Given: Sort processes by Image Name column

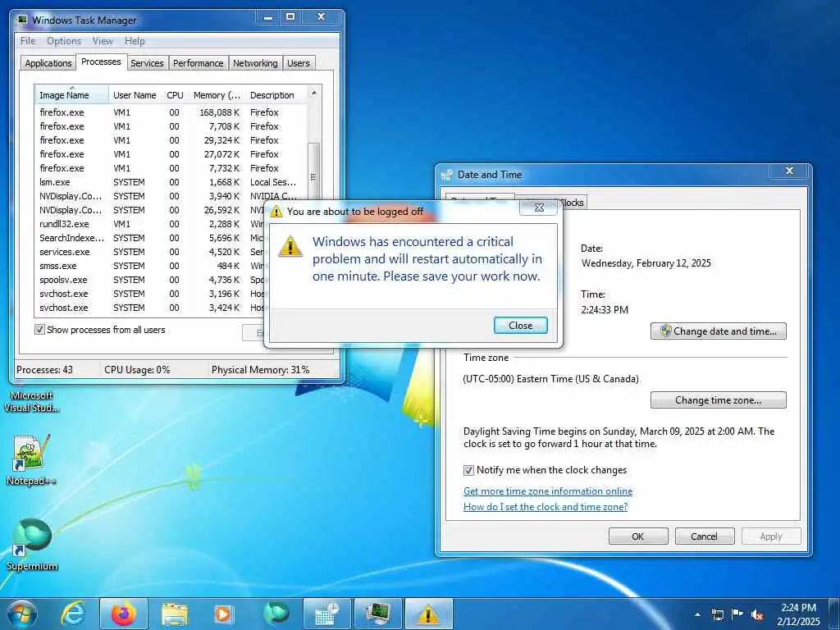Looking at the screenshot, I should [x=72, y=95].
